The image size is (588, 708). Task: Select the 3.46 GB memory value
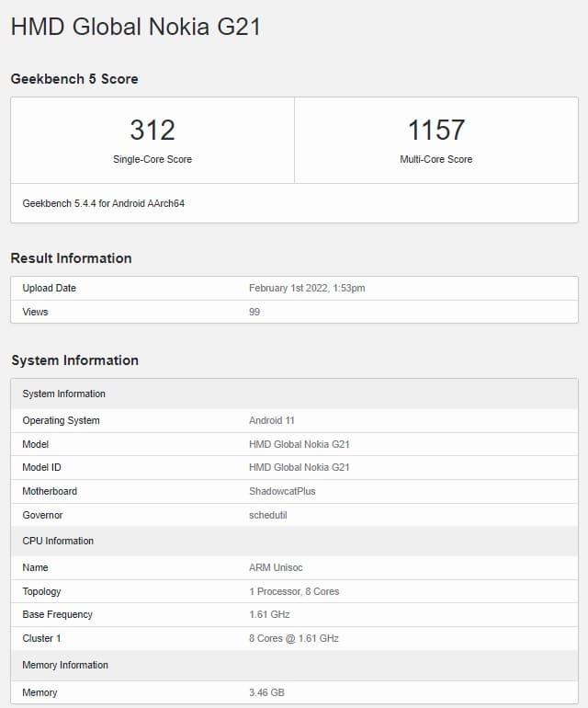pos(266,692)
